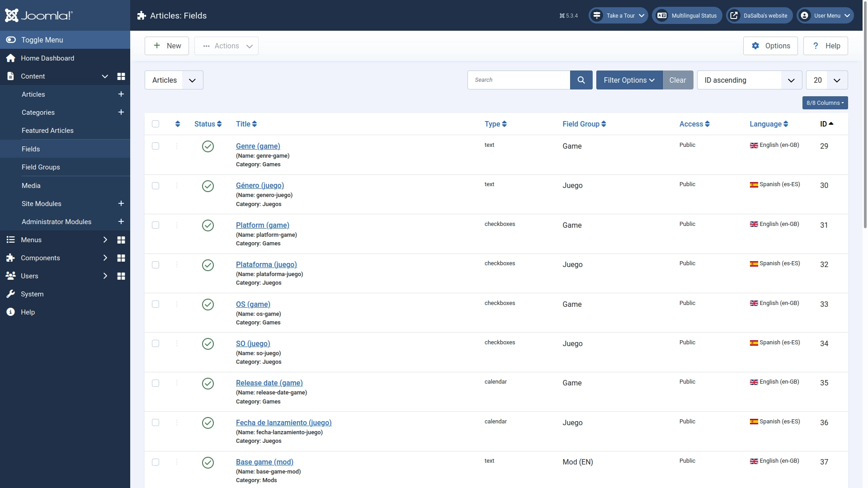Switch to Field Groups in the sidebar

tap(41, 167)
